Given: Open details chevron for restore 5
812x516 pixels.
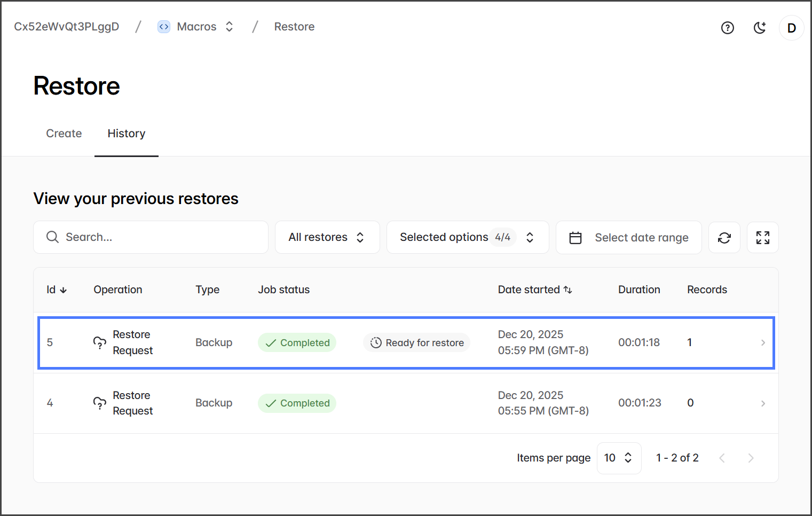Looking at the screenshot, I should coord(763,343).
